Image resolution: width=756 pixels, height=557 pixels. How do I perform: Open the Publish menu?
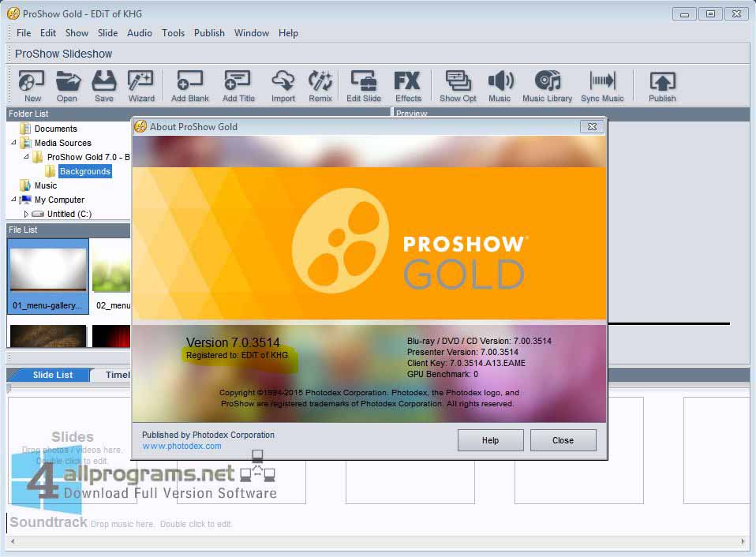[209, 33]
